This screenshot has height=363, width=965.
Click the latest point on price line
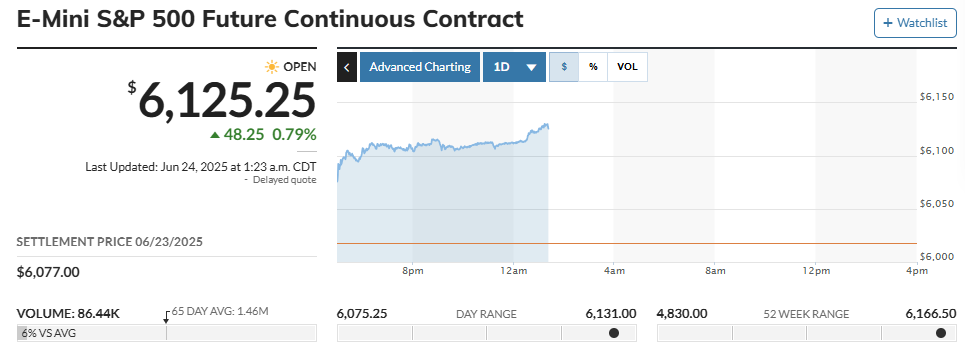(548, 127)
